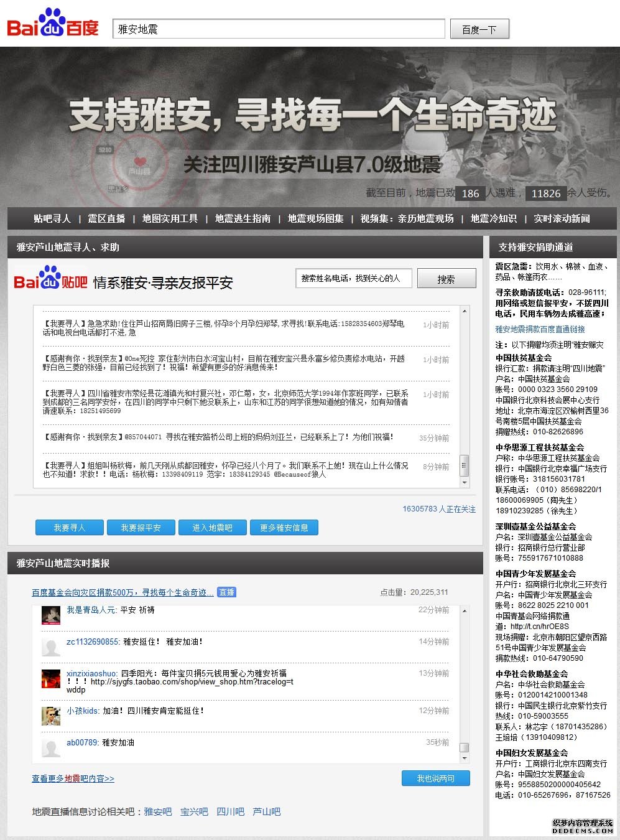The width and height of the screenshot is (620, 840).
Task: Open the 四川吧 link
Action: [x=230, y=812]
